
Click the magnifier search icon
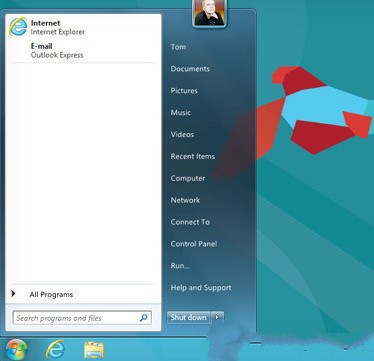(144, 318)
